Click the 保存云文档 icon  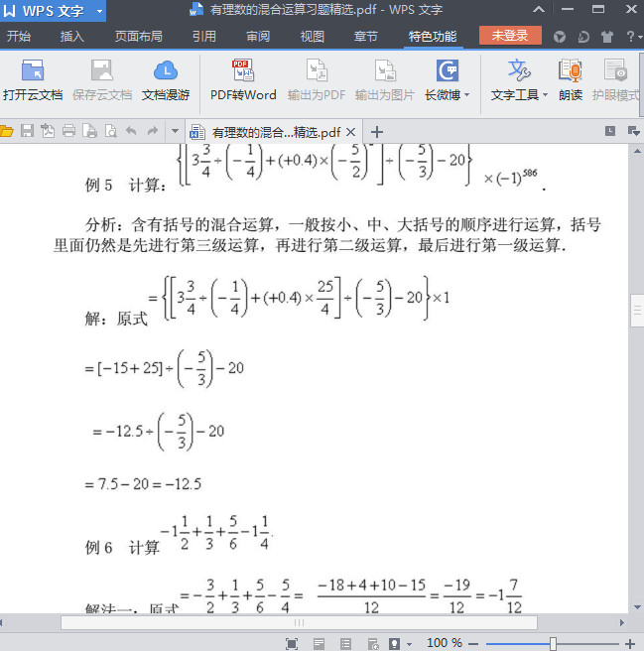click(x=102, y=69)
